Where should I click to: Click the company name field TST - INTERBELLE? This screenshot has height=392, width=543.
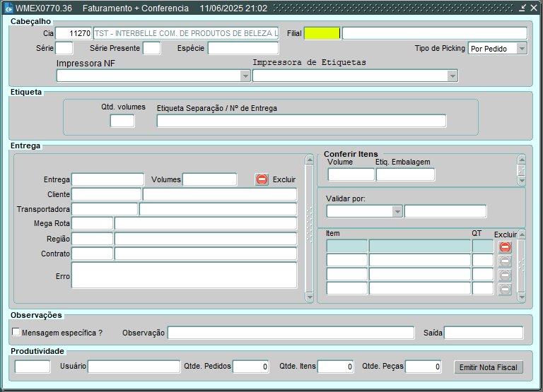(186, 33)
